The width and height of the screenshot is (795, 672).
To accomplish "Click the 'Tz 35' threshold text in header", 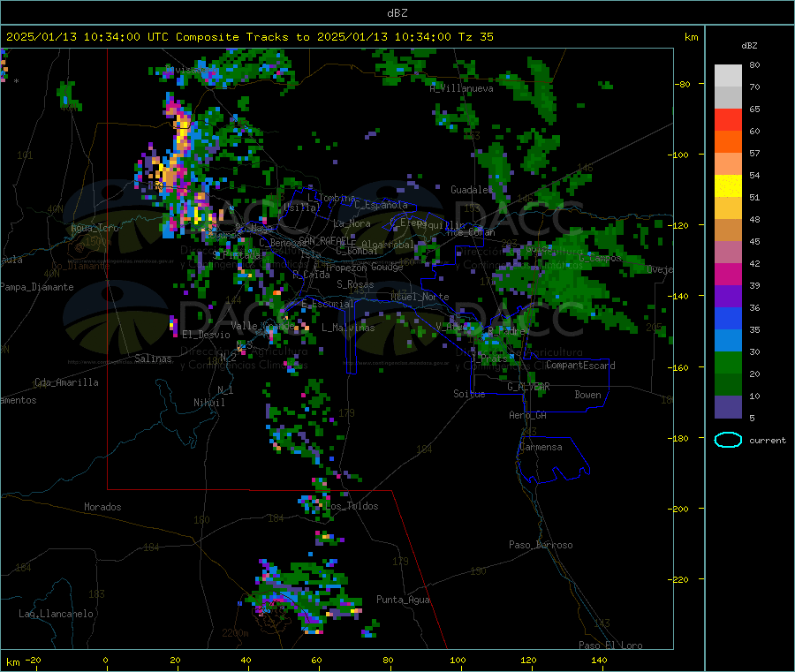I will pyautogui.click(x=475, y=37).
